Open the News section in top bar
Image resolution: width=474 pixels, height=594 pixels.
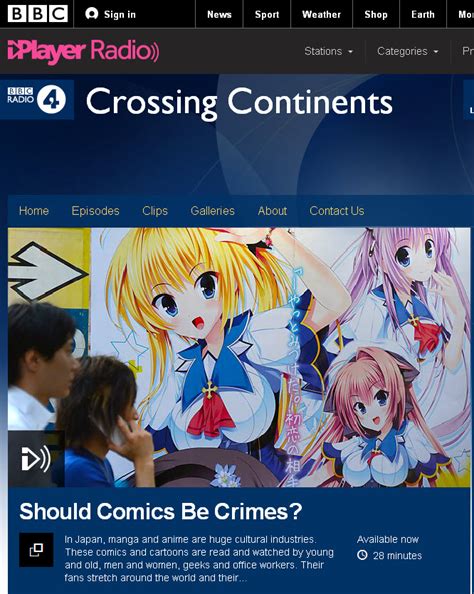(x=219, y=14)
